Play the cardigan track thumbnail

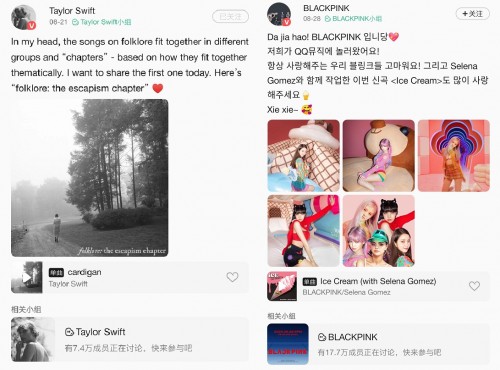click(27, 277)
